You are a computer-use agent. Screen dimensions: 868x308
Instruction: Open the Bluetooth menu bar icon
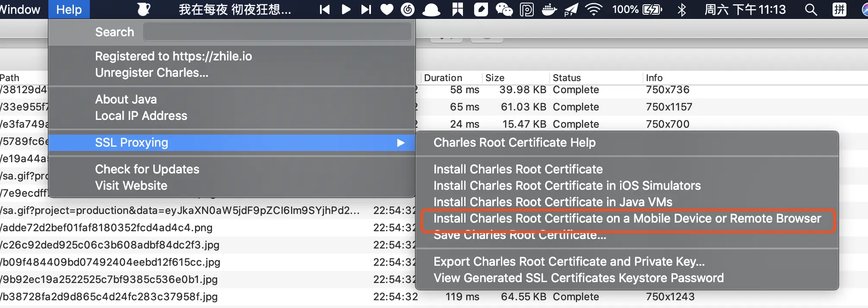(682, 9)
